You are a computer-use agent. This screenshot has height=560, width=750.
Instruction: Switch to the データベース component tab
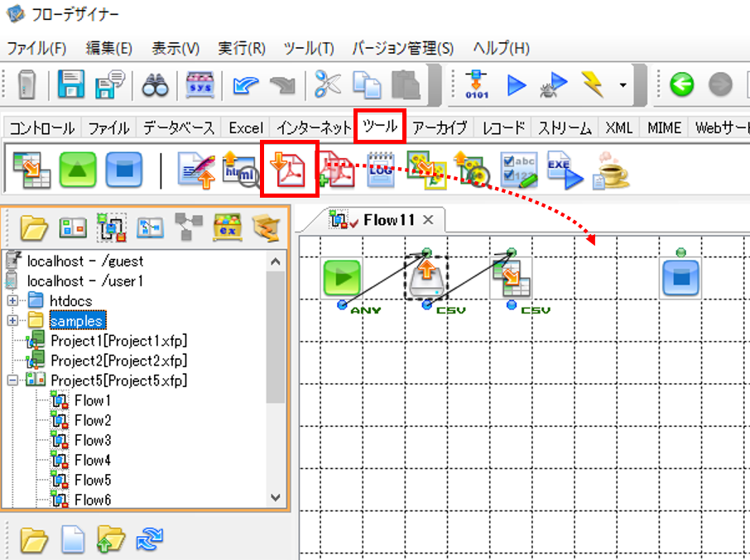click(x=179, y=127)
